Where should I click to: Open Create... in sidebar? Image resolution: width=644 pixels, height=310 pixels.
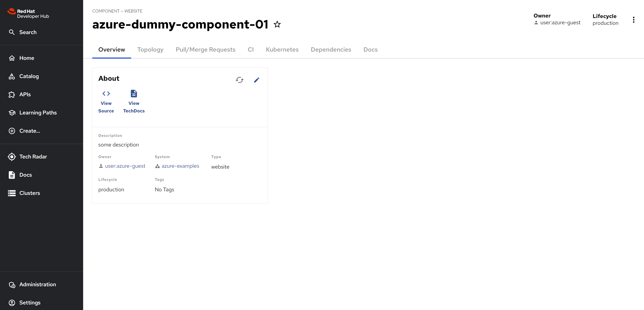pyautogui.click(x=30, y=131)
